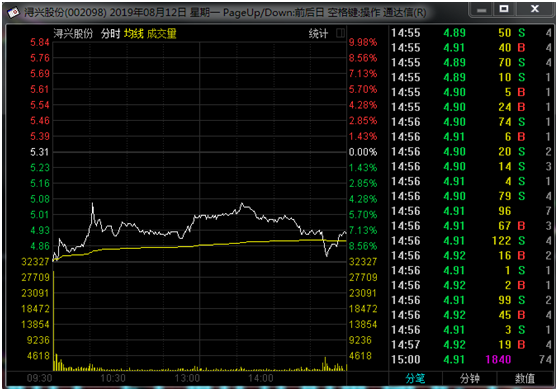Open the 统计 statistics button
Image resolution: width=558 pixels, height=391 pixels.
coord(318,34)
